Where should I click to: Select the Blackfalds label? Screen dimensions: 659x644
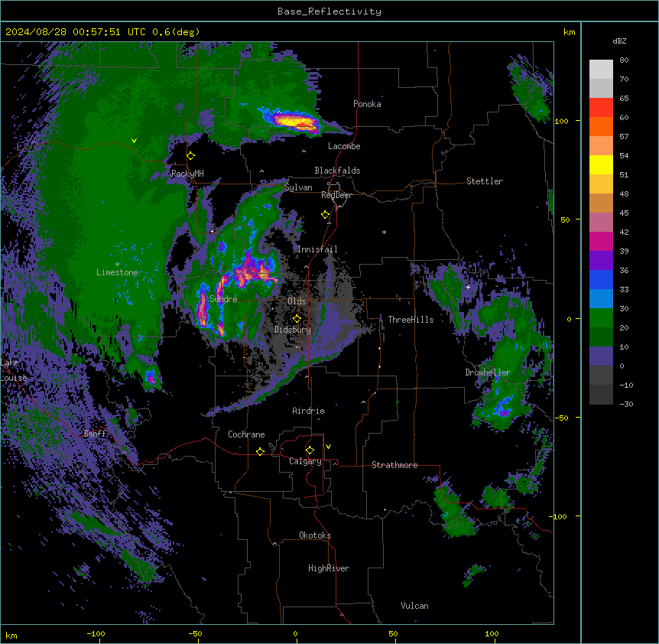coord(337,171)
